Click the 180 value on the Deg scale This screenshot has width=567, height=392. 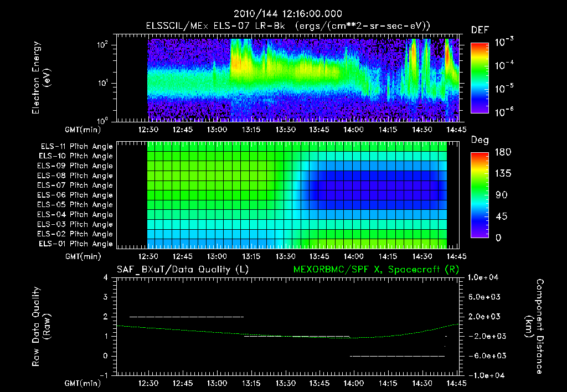pos(503,152)
